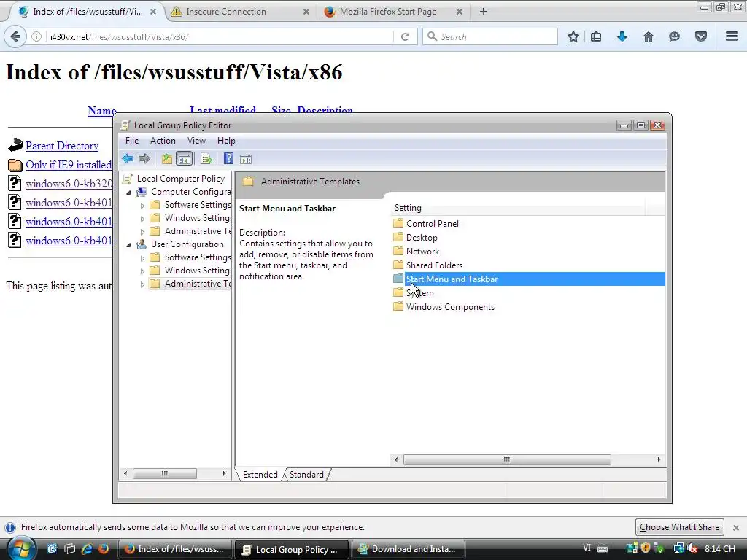Close the Index of /files/wsusstuff Firefox tab
The image size is (747, 560).
pos(153,12)
